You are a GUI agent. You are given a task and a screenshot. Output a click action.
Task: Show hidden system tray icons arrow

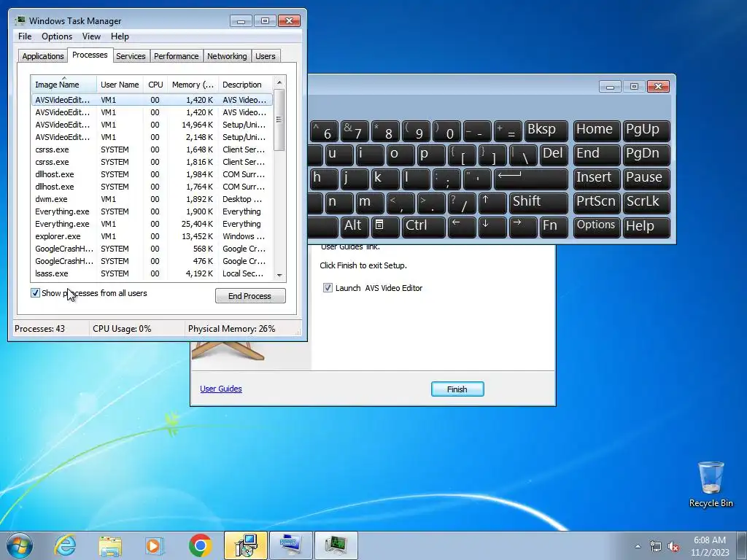pyautogui.click(x=638, y=546)
